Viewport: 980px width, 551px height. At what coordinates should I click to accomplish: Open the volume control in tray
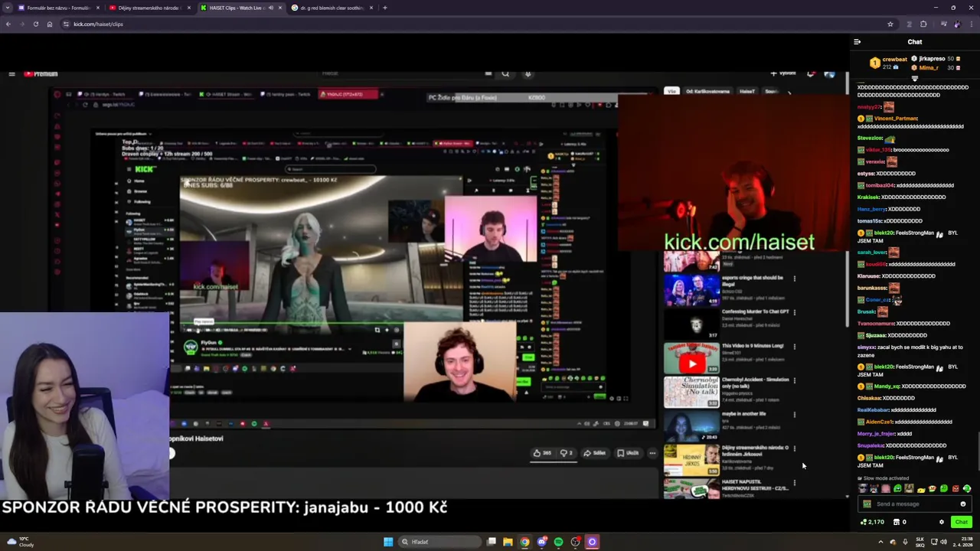point(944,542)
